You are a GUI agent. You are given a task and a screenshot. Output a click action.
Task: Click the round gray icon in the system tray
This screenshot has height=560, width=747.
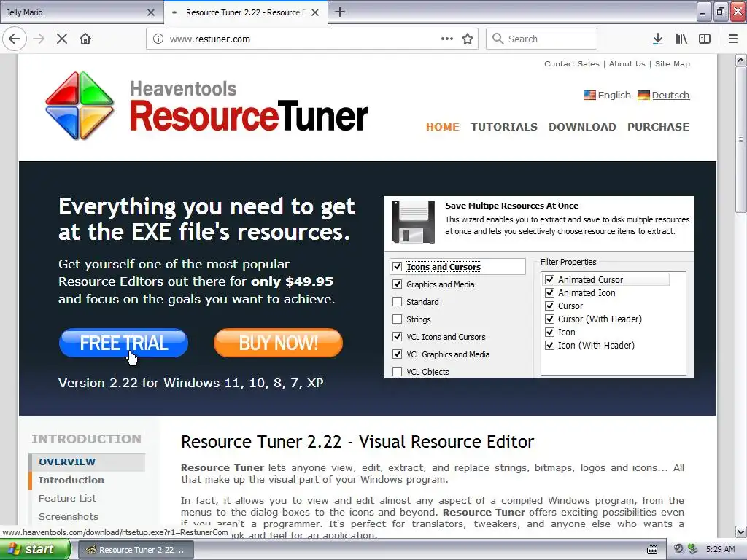tap(678, 549)
